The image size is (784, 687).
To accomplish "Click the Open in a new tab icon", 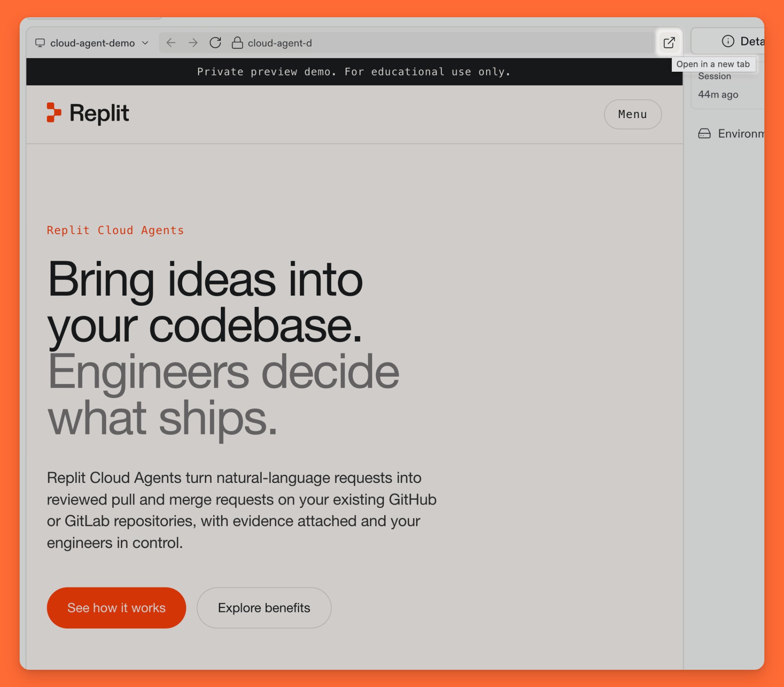I will pos(669,43).
